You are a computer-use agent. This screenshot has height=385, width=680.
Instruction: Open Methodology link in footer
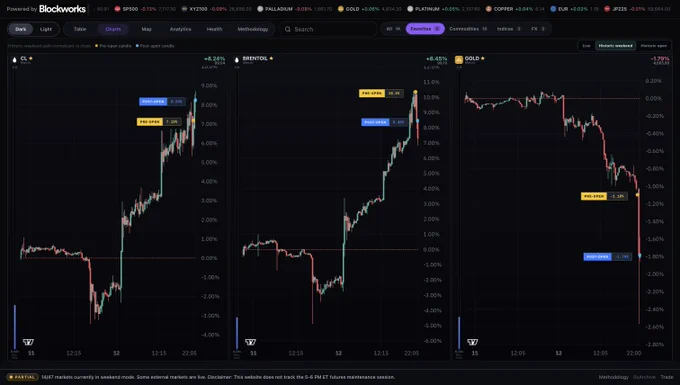(613, 377)
